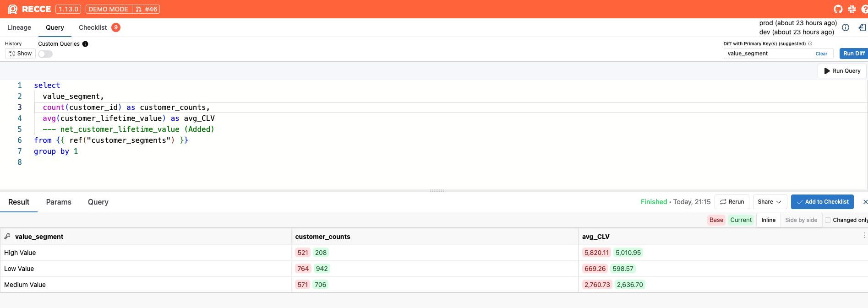Open the avg_CLV column options menu
Image resolution: width=868 pixels, height=308 pixels.
coord(864,235)
